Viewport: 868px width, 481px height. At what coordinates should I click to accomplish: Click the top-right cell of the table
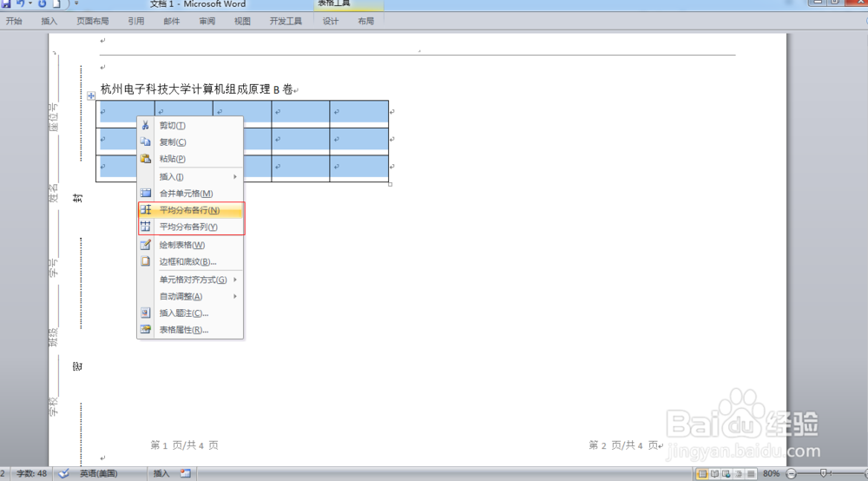(x=358, y=114)
